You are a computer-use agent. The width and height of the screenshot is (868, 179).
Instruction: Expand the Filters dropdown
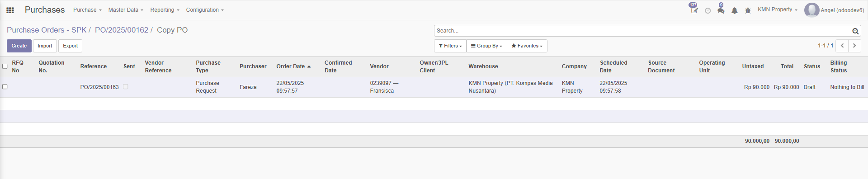click(x=450, y=46)
